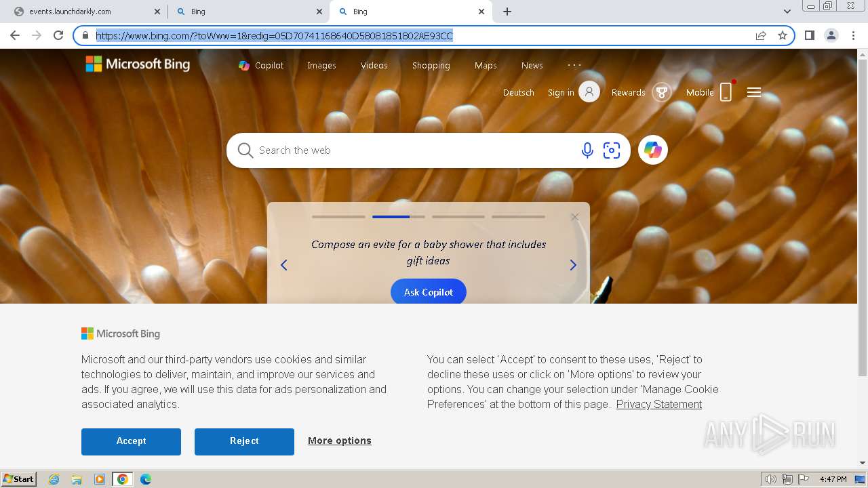Click the browser Back arrow
The image size is (868, 488).
tap(15, 35)
